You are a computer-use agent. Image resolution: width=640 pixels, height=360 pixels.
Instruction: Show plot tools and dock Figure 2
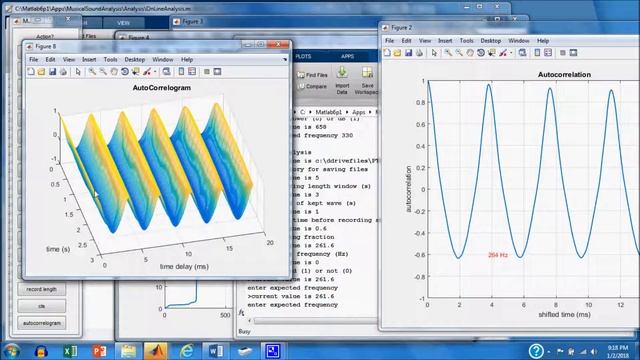point(573,53)
